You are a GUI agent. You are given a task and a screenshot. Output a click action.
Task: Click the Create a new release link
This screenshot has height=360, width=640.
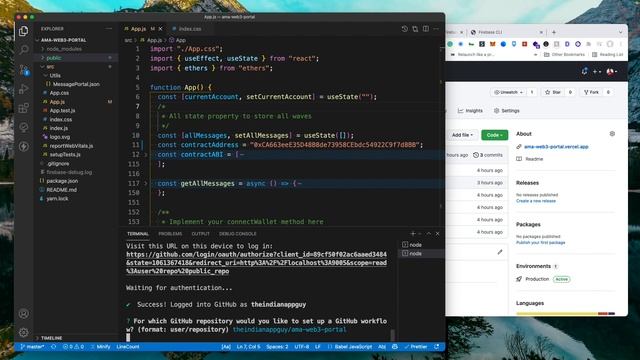536,201
